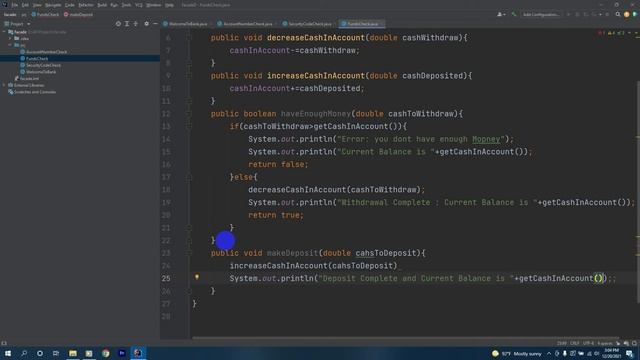Collapse code fold marker on line 6

[x=189, y=38]
